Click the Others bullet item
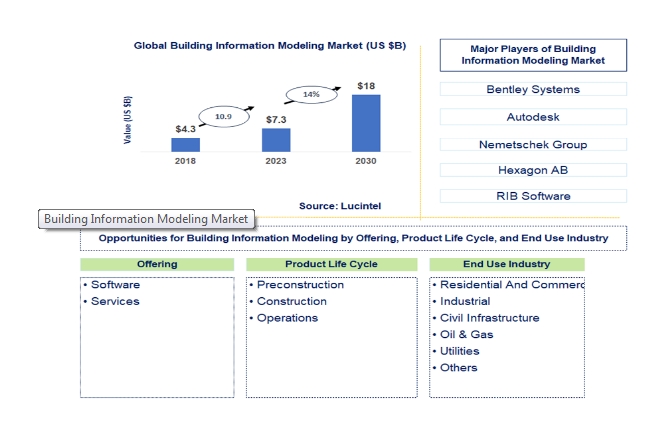This screenshot has height=428, width=665. click(x=455, y=367)
